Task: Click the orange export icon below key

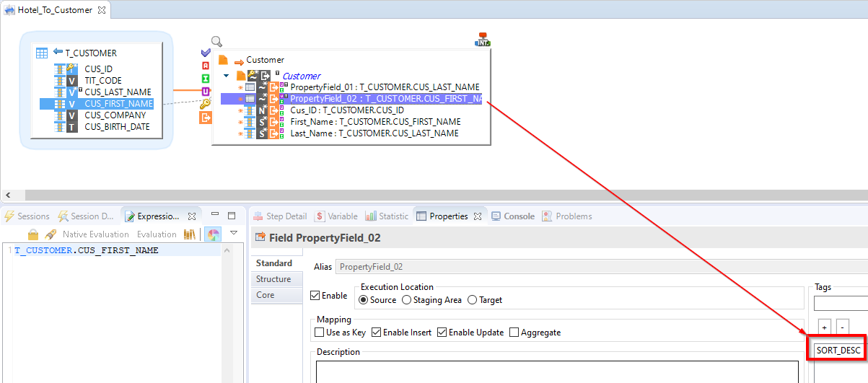Action: click(206, 117)
